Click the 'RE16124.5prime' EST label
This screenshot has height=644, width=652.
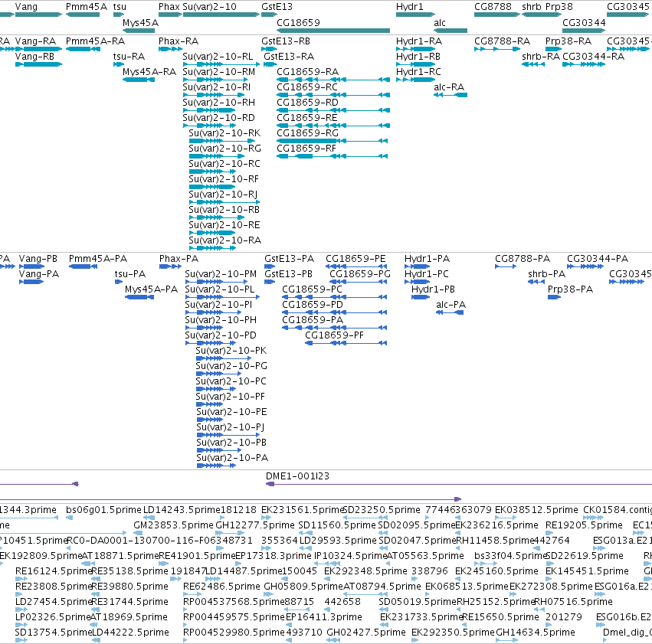point(54,571)
